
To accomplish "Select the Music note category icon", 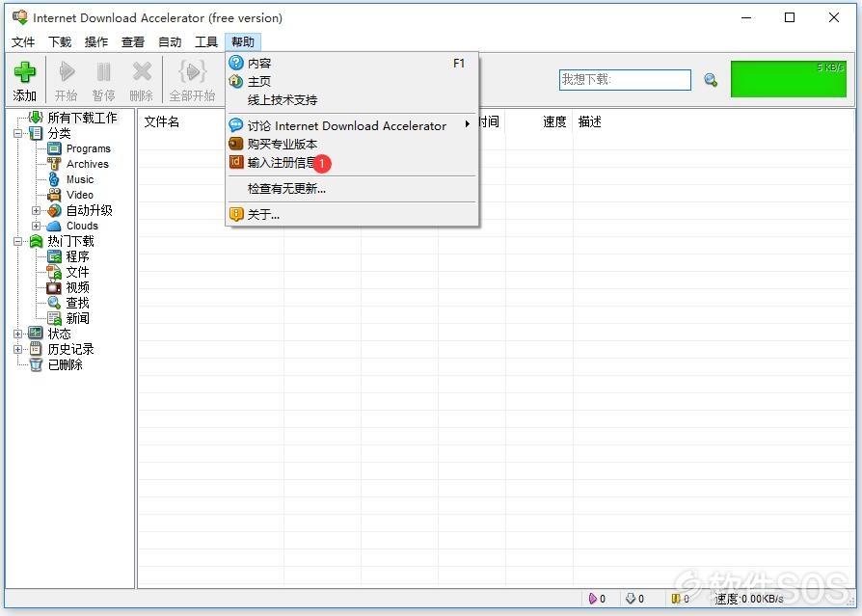I will pos(54,179).
